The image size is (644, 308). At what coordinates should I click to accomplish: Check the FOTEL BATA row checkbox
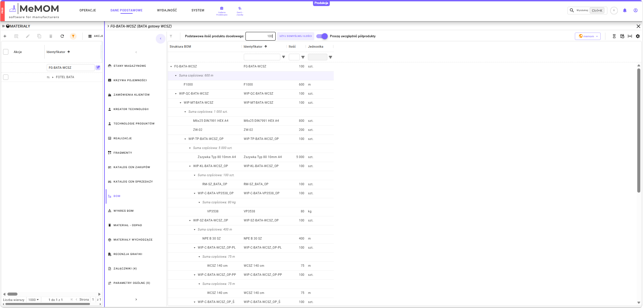[6, 77]
